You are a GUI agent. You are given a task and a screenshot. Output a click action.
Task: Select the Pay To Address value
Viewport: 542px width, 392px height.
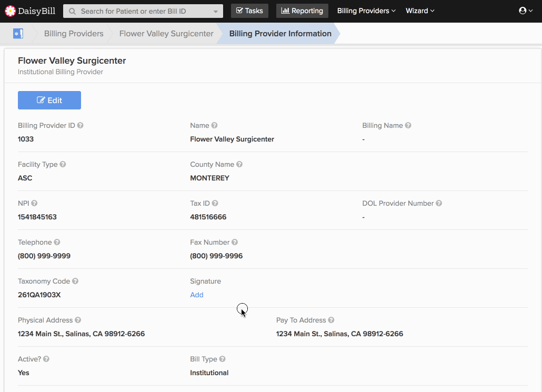(339, 334)
